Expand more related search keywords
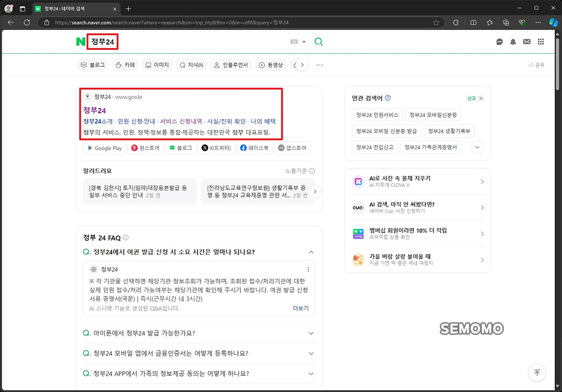562x392 pixels. point(477,147)
